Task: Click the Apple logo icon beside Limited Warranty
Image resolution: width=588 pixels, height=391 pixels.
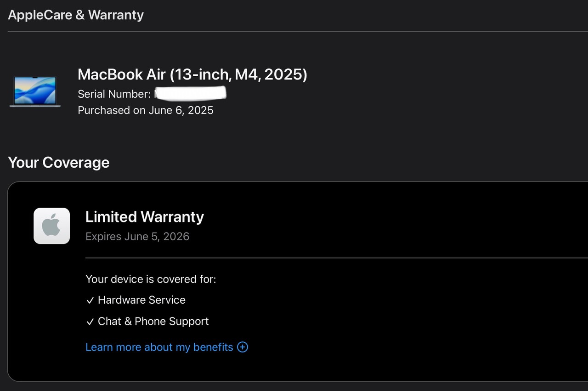Action: (x=51, y=226)
